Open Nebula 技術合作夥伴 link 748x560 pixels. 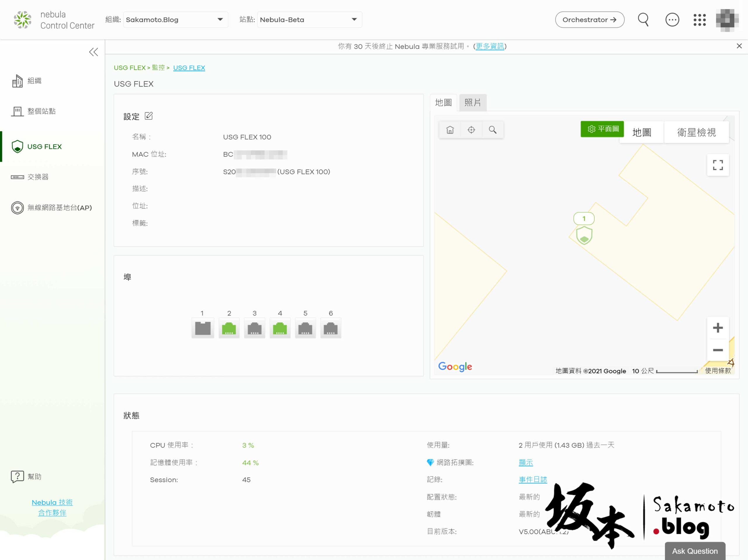click(52, 507)
